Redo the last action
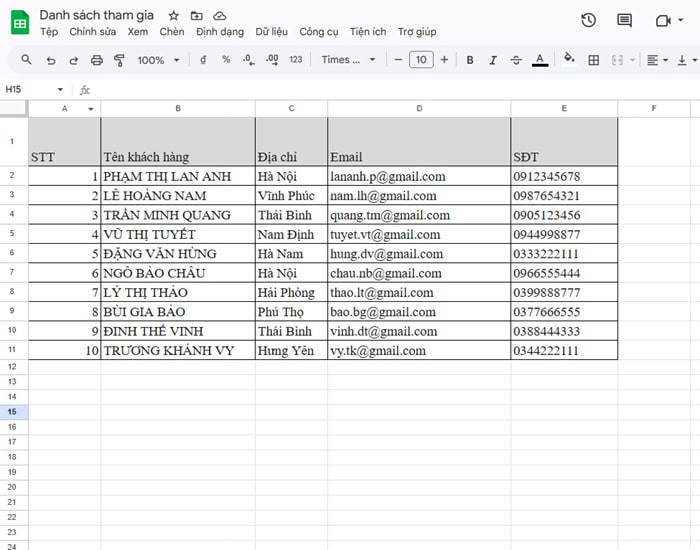 pyautogui.click(x=74, y=60)
